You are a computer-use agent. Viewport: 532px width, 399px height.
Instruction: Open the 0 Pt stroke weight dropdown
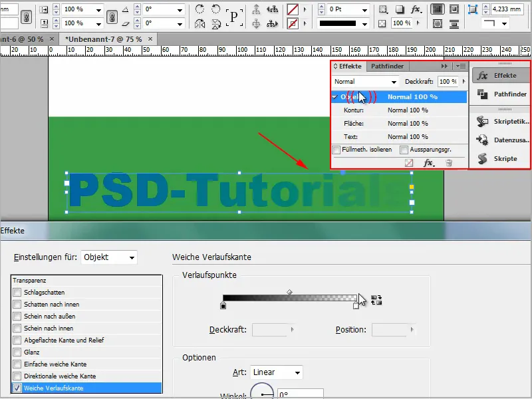click(x=364, y=10)
